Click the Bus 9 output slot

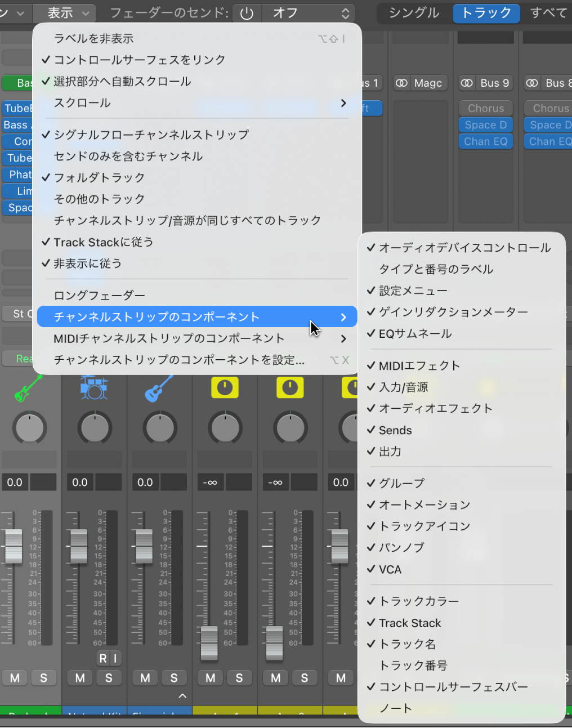494,83
